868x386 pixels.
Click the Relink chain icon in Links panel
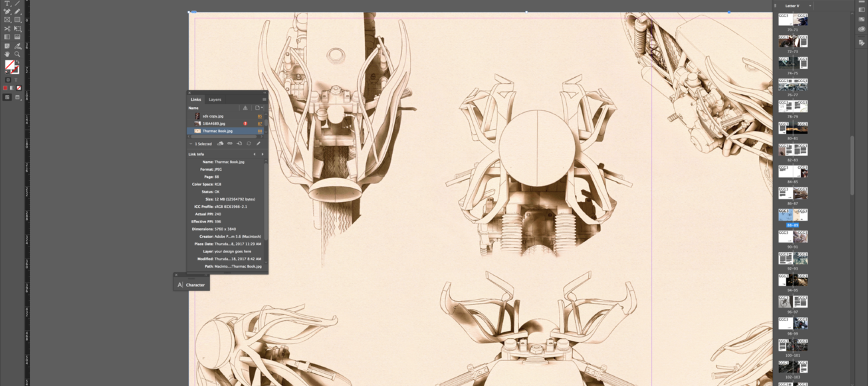pyautogui.click(x=230, y=144)
